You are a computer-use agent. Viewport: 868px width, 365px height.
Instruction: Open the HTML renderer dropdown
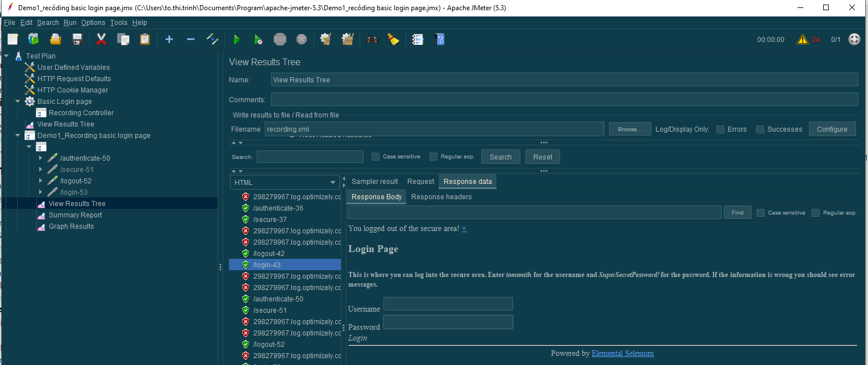pyautogui.click(x=285, y=182)
